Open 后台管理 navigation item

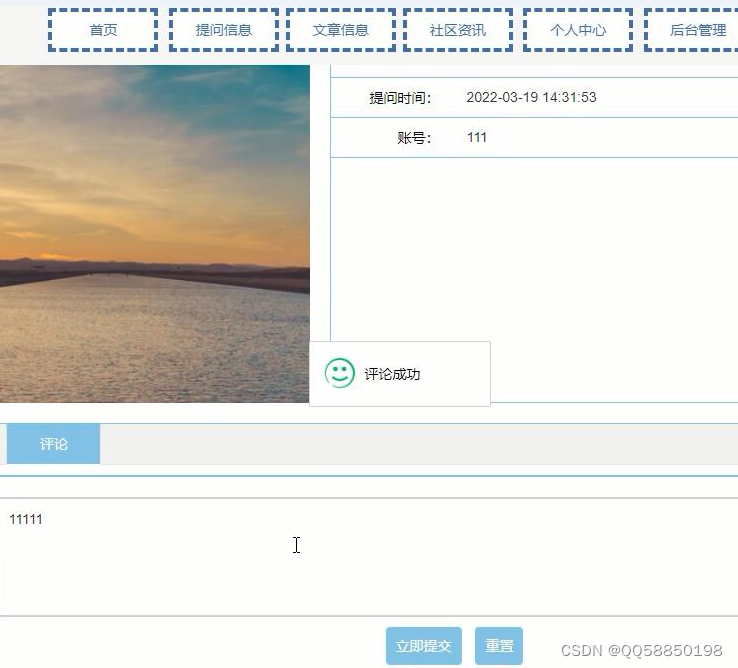tap(691, 30)
